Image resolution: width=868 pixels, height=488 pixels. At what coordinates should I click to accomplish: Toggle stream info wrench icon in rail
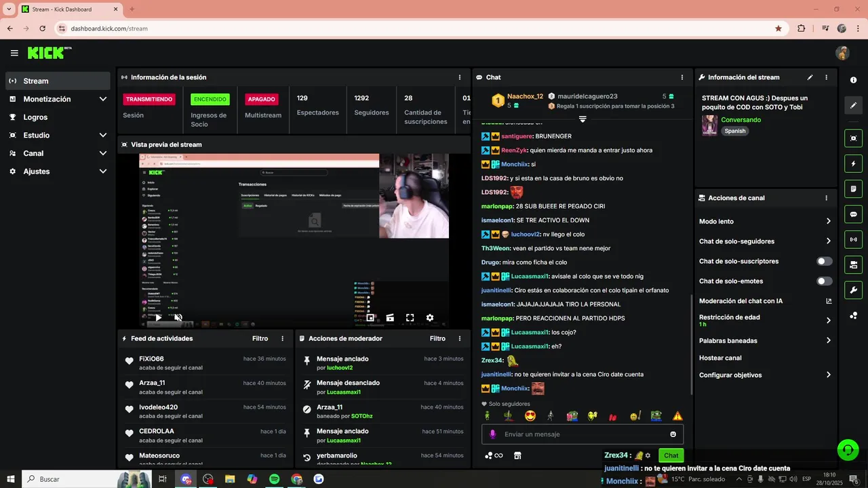pyautogui.click(x=853, y=290)
